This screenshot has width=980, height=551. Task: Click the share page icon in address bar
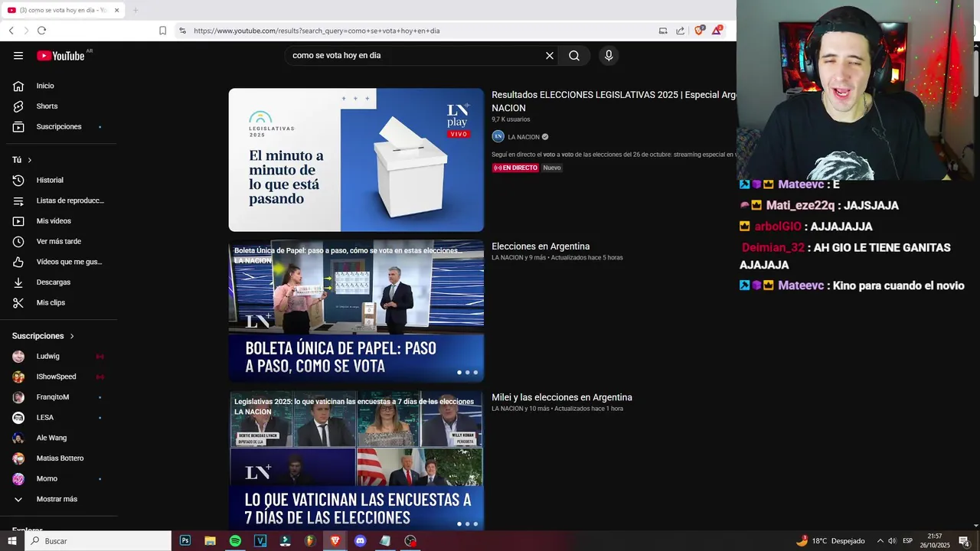click(680, 31)
